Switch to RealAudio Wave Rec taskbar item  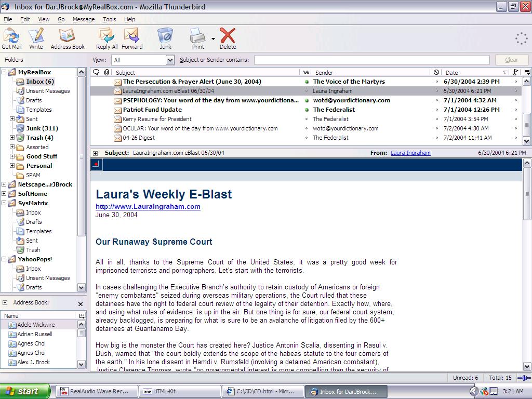pos(96,391)
